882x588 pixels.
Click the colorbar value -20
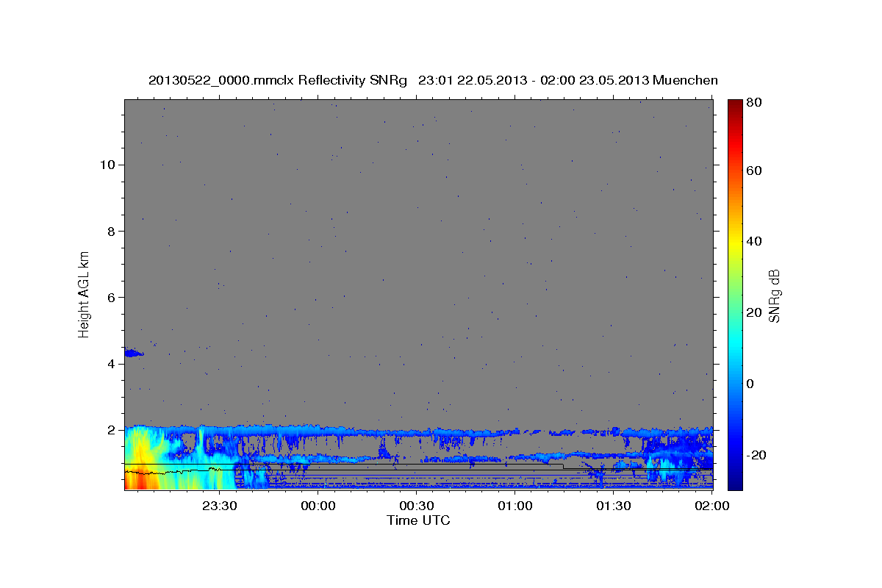pos(755,455)
